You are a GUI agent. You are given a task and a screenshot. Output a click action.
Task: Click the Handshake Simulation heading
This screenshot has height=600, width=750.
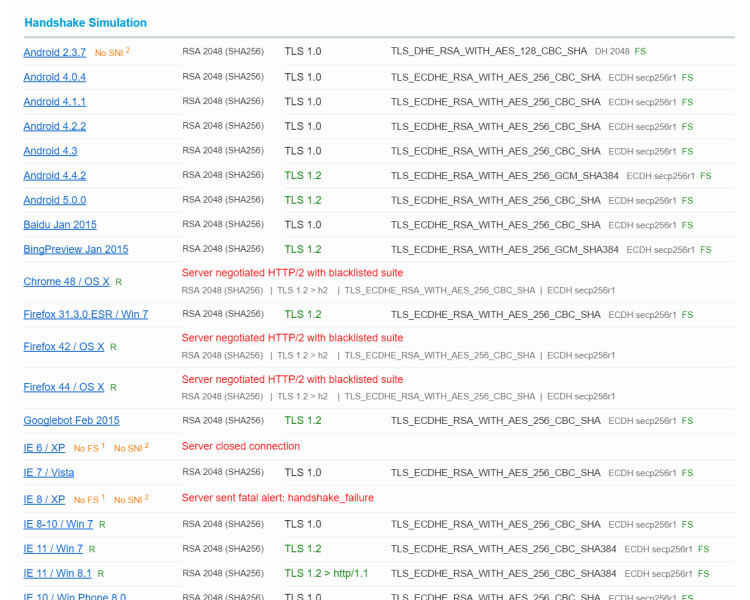coord(86,23)
